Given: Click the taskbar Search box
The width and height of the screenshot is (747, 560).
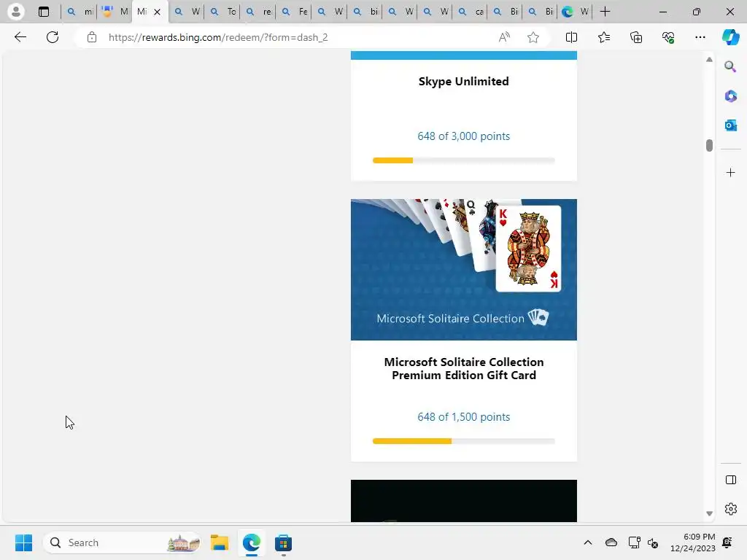Looking at the screenshot, I should click(x=122, y=542).
